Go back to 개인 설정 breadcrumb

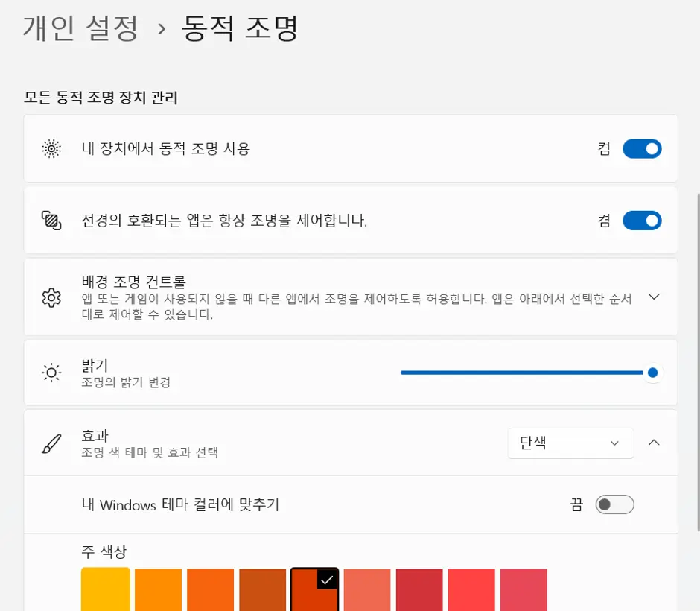pos(81,28)
